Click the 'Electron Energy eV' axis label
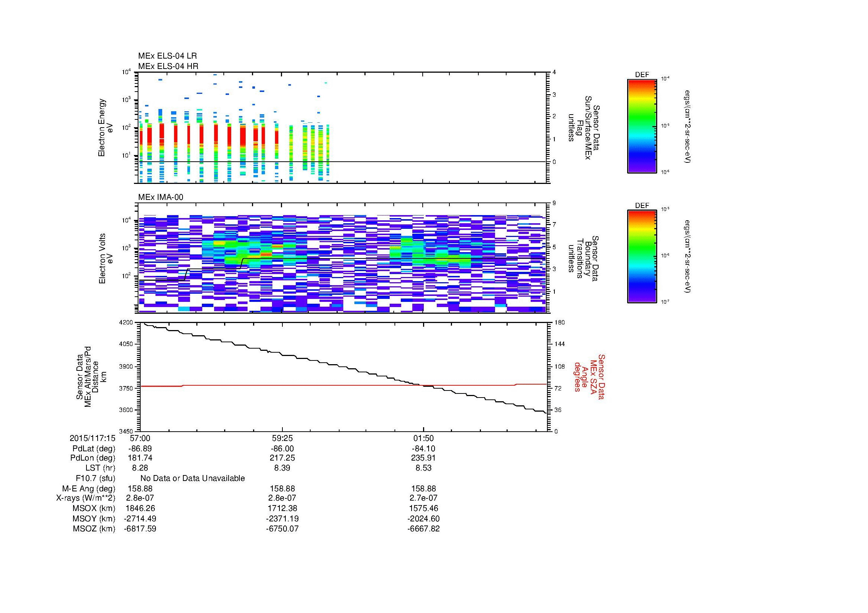 point(105,128)
